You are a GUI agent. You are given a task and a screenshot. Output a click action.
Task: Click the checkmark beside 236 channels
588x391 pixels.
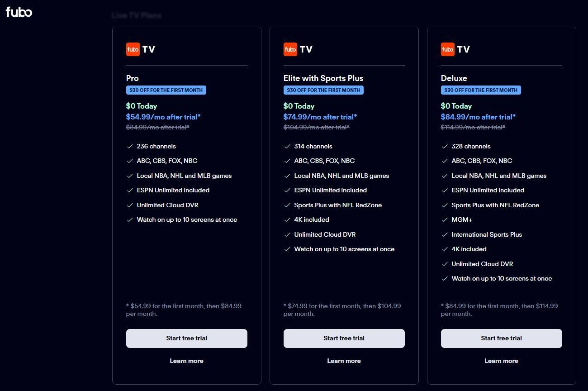click(x=130, y=147)
